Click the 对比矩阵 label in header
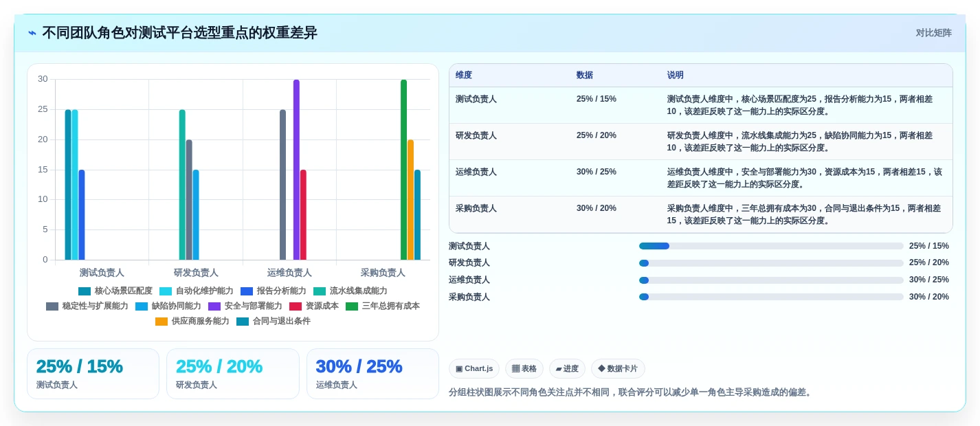This screenshot has height=426, width=980. (933, 33)
